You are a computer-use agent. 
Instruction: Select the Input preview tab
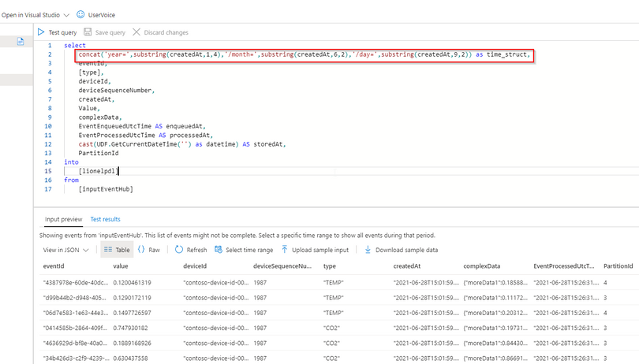64,219
